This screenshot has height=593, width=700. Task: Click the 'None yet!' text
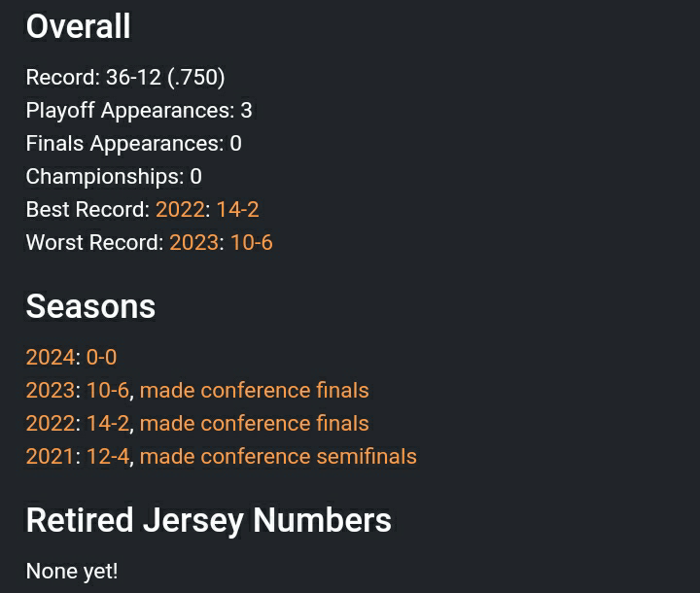72,571
